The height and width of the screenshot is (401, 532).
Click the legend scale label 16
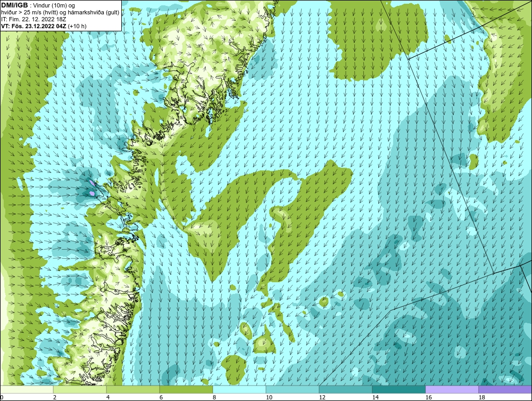[428, 397]
